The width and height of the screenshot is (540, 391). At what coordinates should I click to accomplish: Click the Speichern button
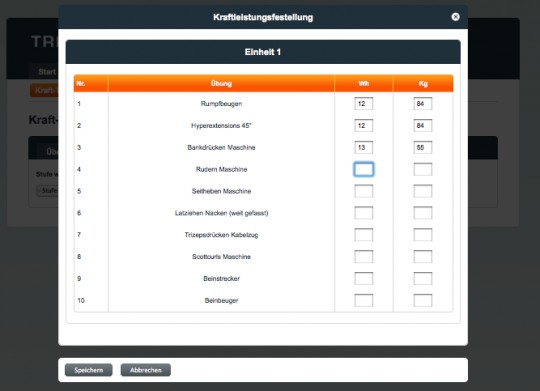click(89, 370)
